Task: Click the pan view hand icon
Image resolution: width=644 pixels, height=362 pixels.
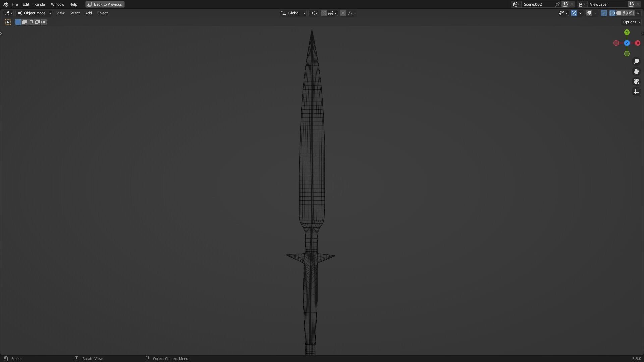Action: [636, 71]
